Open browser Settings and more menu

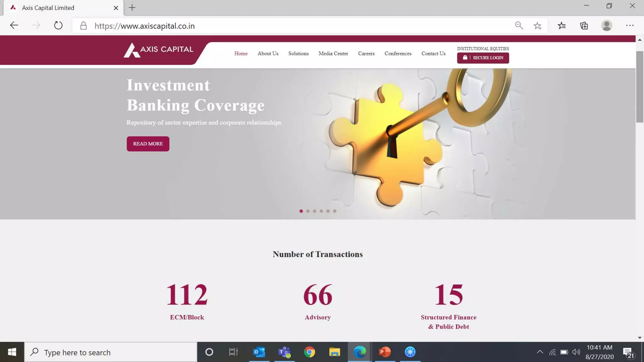coord(630,25)
